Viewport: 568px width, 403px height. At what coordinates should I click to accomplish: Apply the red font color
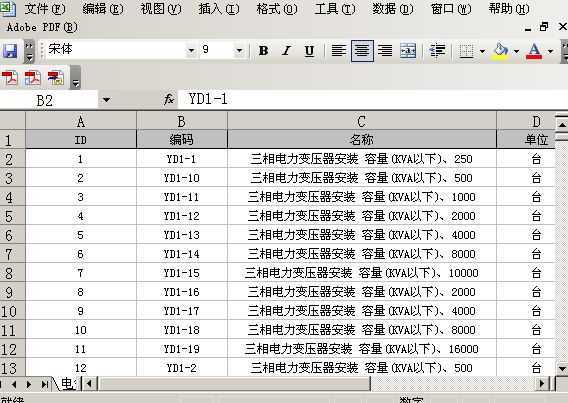pyautogui.click(x=535, y=51)
